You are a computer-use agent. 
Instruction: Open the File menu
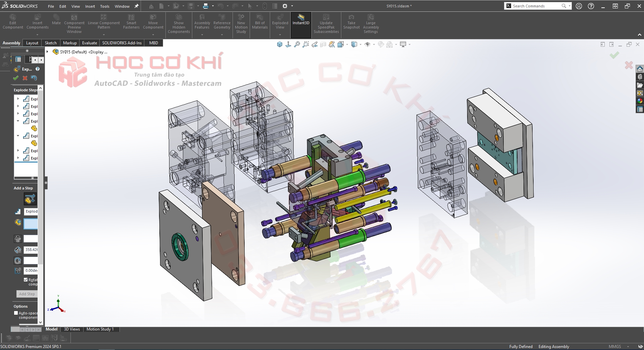51,6
